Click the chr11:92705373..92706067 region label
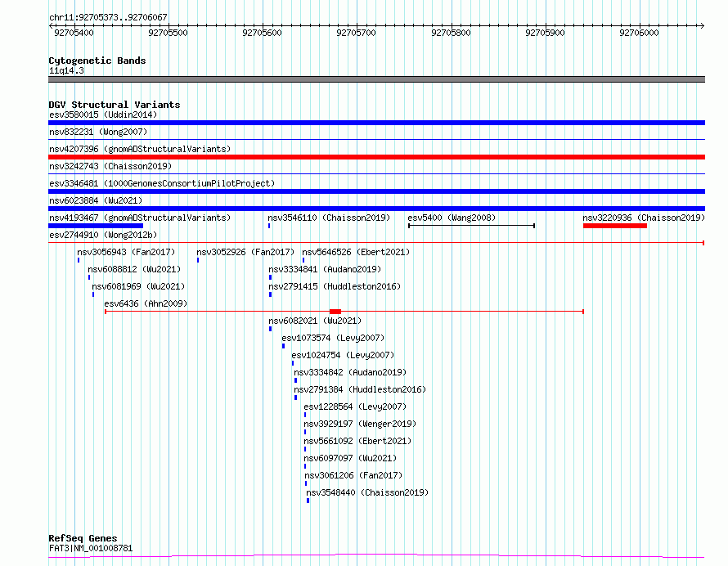This screenshot has width=728, height=566. point(108,17)
